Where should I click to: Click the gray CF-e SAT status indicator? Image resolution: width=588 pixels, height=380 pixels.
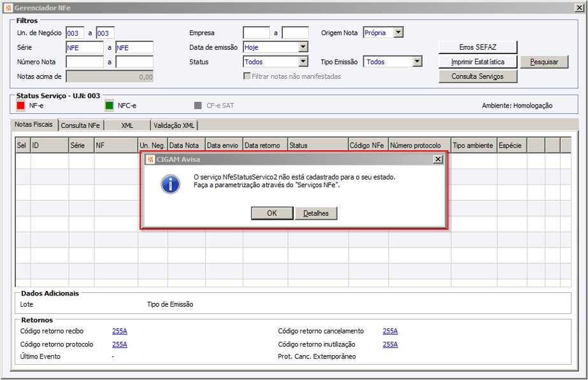point(198,106)
